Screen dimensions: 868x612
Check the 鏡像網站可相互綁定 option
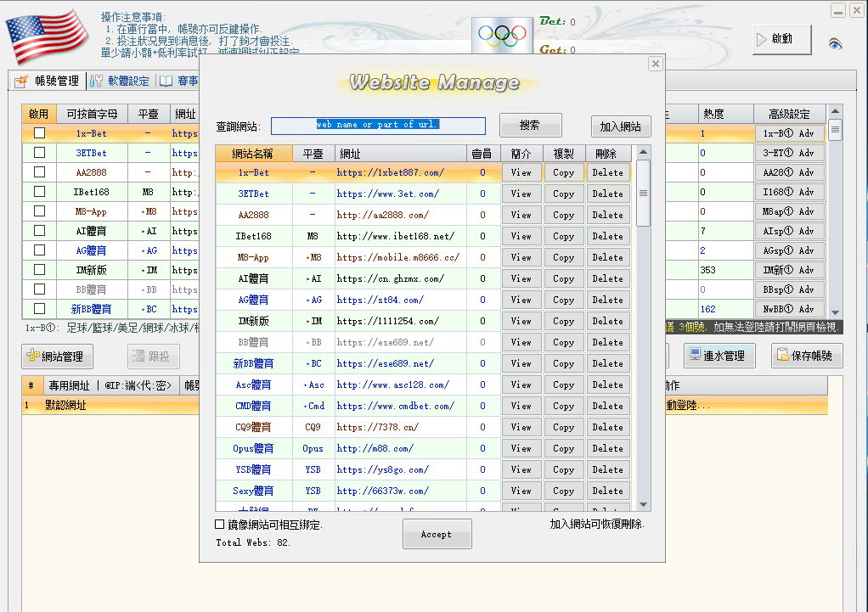(218, 525)
